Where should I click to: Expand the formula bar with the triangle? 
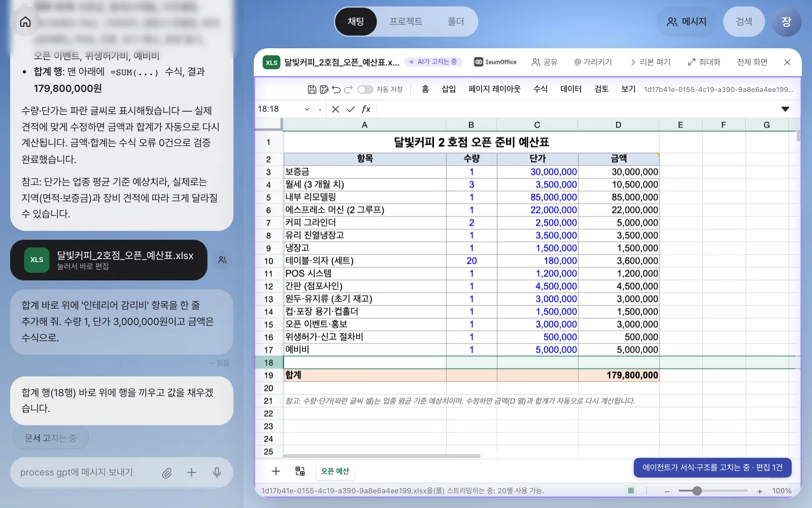785,109
